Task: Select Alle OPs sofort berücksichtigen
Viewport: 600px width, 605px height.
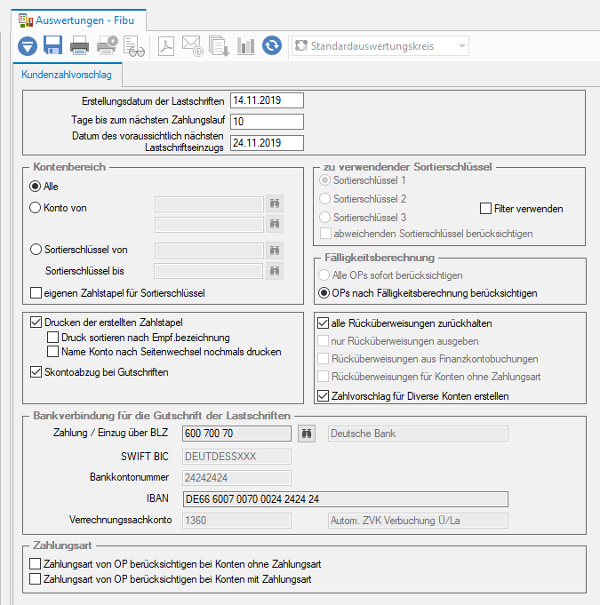Action: pos(323,275)
